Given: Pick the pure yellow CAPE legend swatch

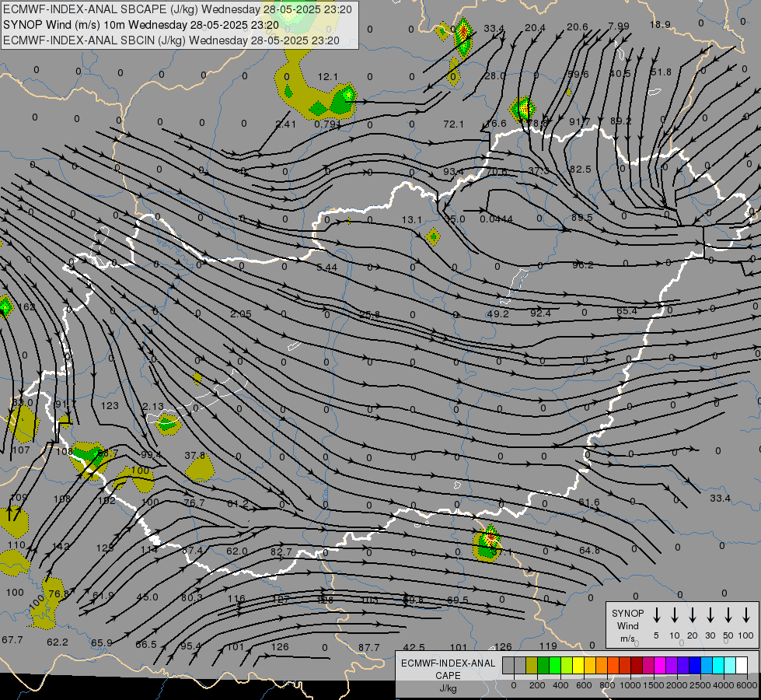Looking at the screenshot, I should [578, 665].
